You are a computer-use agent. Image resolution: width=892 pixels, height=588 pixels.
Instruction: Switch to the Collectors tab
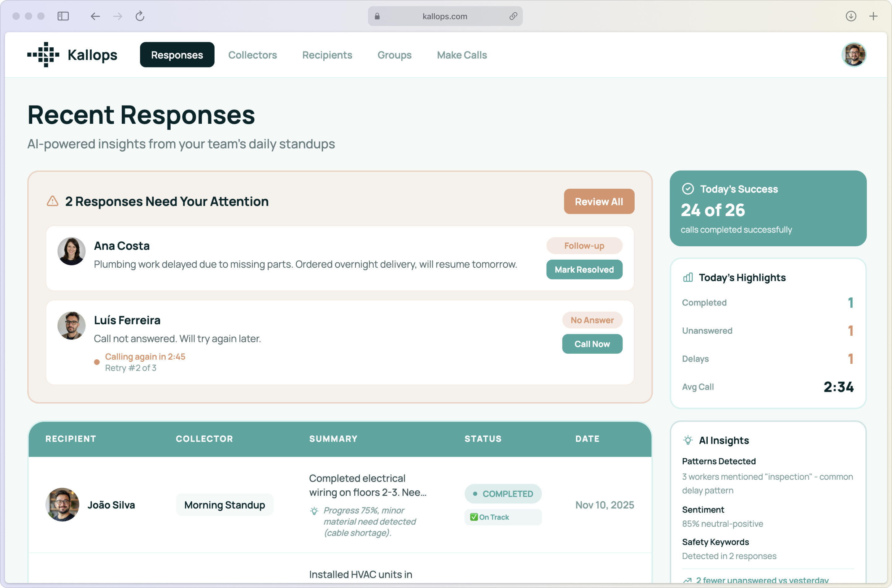pos(252,55)
